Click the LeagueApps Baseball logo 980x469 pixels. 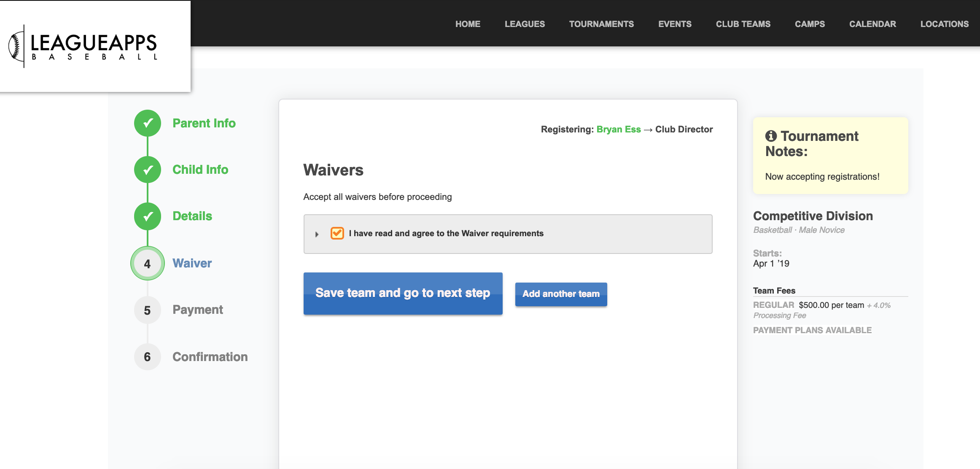[83, 46]
